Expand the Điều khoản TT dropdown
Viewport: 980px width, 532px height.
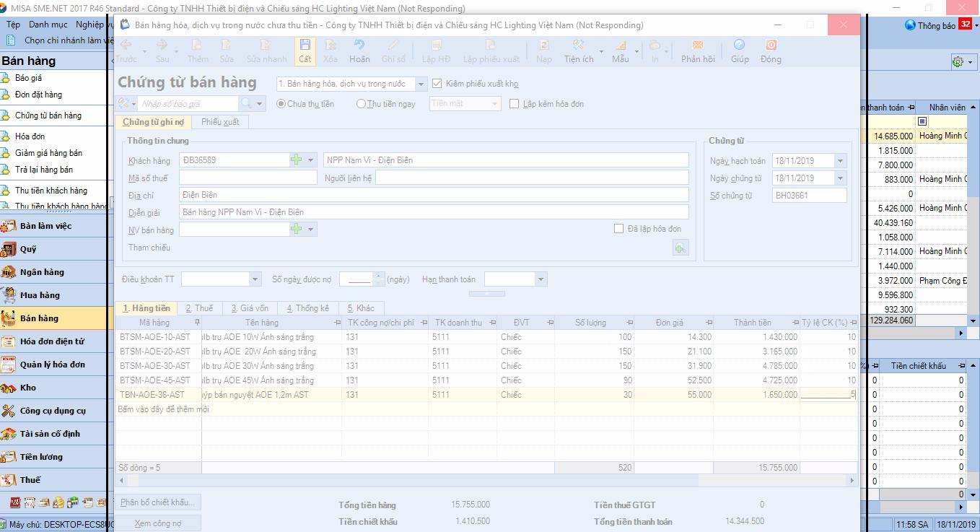(255, 279)
